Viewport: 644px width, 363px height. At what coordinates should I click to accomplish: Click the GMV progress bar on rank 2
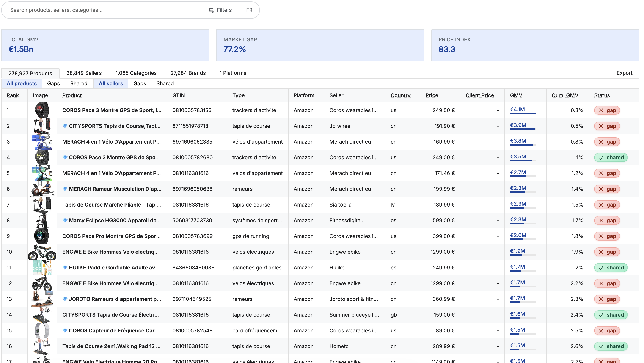click(523, 129)
